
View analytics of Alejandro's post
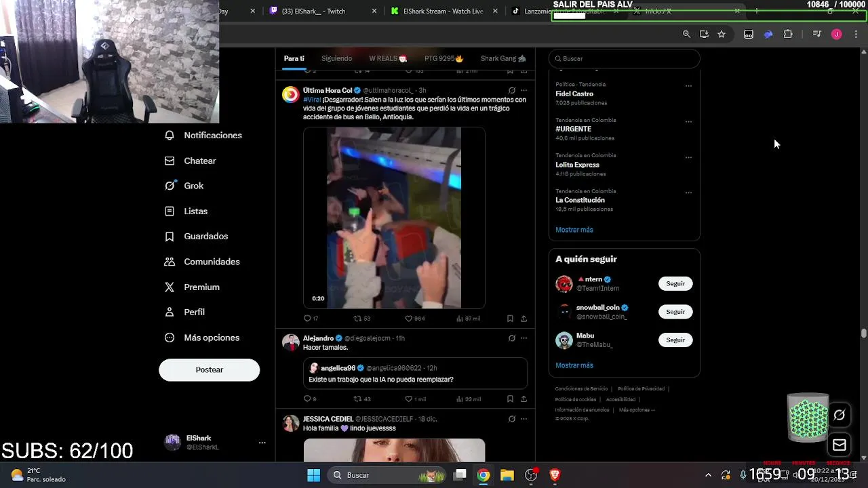click(468, 399)
